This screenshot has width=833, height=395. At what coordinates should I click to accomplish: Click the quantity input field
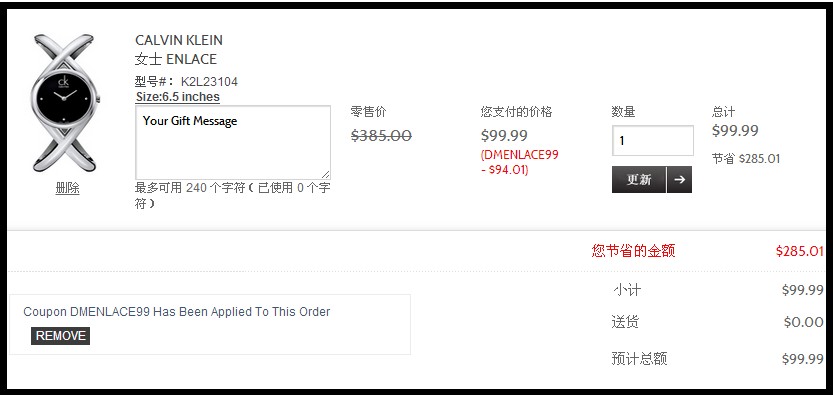coord(653,141)
